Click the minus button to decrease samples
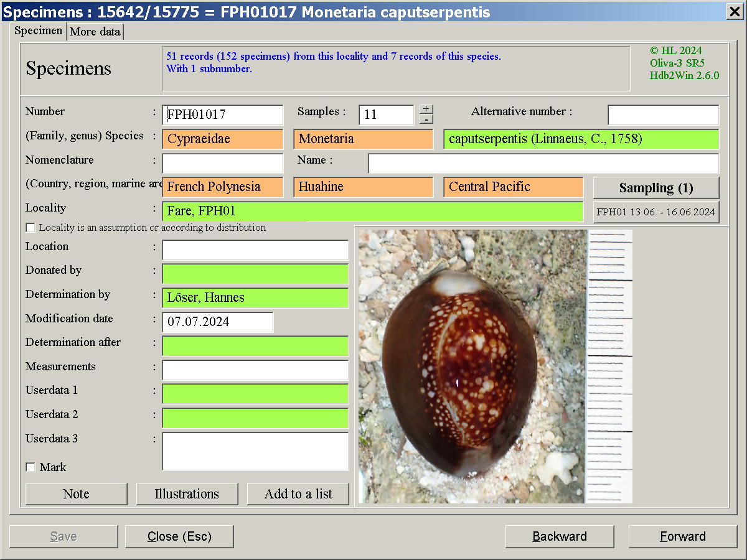Image resolution: width=747 pixels, height=560 pixels. pyautogui.click(x=426, y=119)
